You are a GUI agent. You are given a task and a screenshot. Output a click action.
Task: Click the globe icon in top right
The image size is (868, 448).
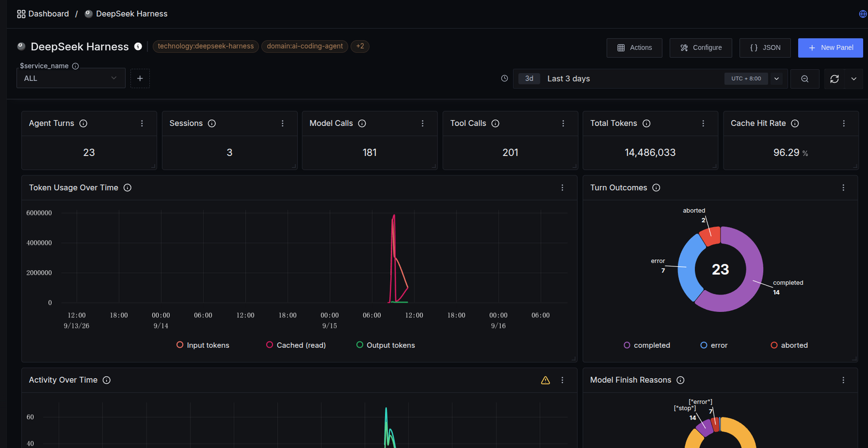(863, 14)
